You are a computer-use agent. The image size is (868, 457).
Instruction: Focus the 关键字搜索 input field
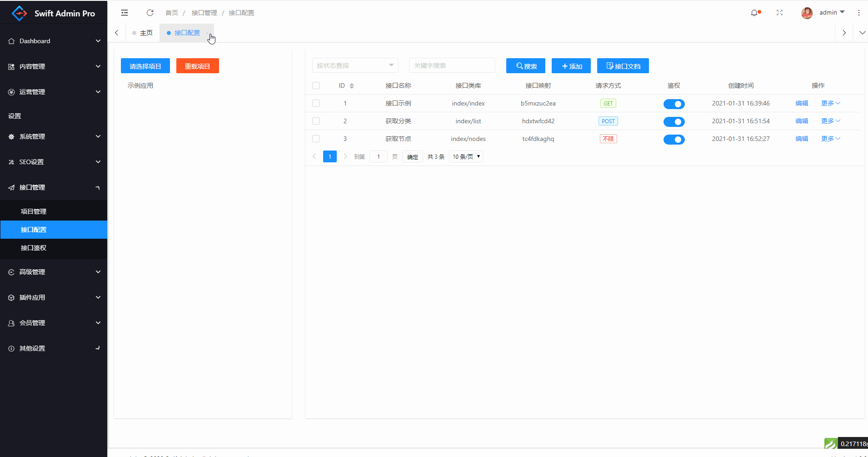point(452,65)
